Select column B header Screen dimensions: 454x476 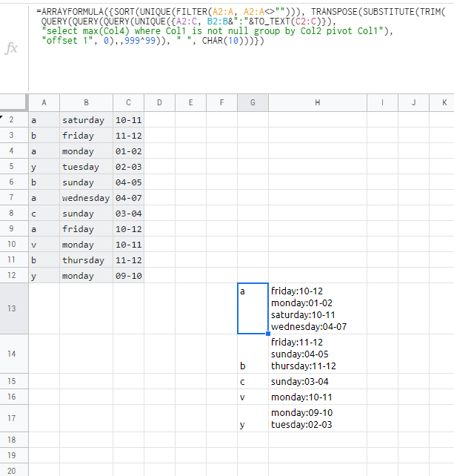click(x=87, y=102)
